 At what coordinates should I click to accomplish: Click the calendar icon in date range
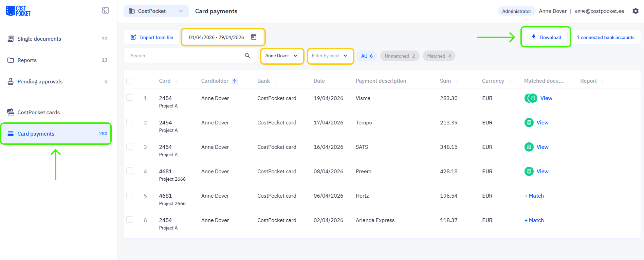[x=254, y=37]
